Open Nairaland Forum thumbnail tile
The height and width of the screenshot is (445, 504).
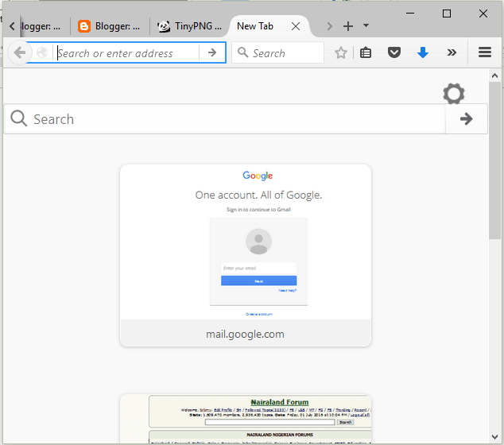point(246,419)
